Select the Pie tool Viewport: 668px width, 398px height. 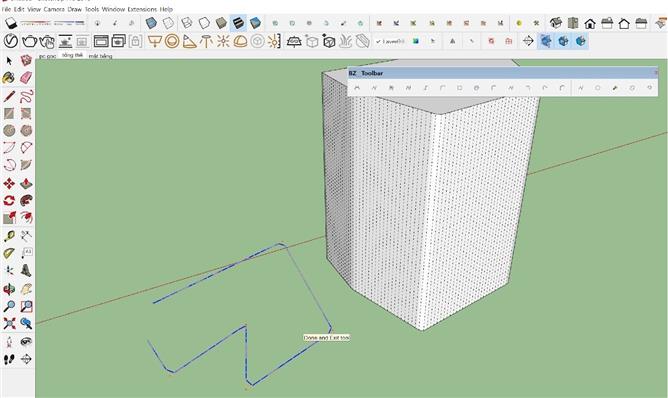(x=26, y=165)
